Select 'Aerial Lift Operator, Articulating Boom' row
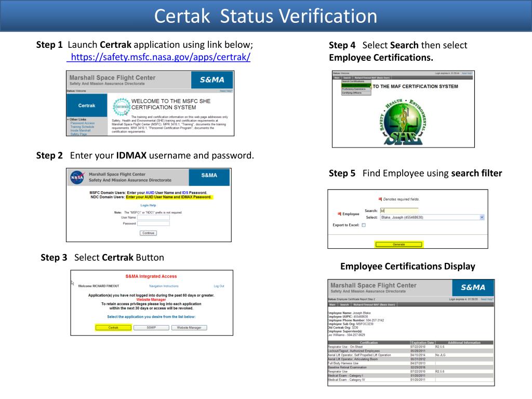This screenshot has height=399, width=532. point(410,359)
